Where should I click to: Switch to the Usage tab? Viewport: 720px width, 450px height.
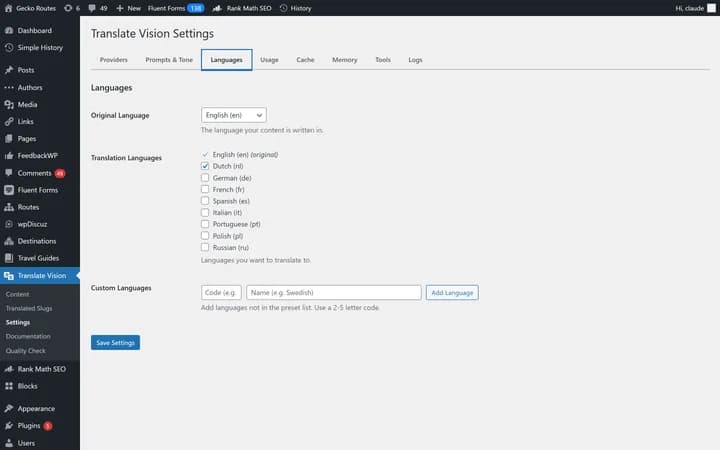(x=269, y=60)
